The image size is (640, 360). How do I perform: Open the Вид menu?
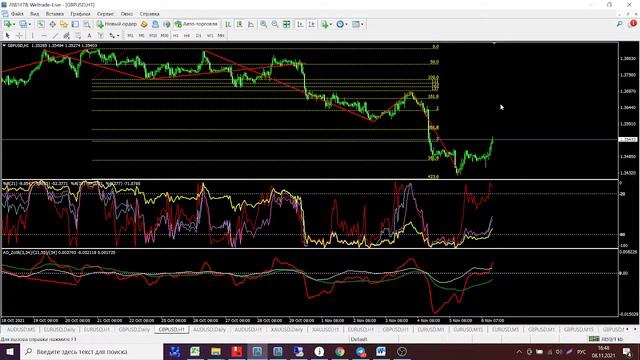34,14
